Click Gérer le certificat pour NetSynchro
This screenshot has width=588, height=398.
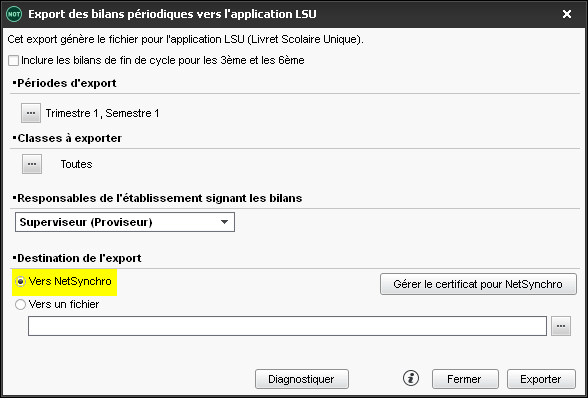(x=478, y=284)
